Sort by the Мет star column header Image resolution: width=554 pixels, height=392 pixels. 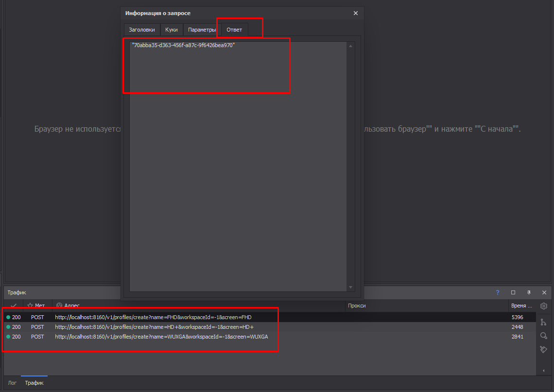point(37,306)
